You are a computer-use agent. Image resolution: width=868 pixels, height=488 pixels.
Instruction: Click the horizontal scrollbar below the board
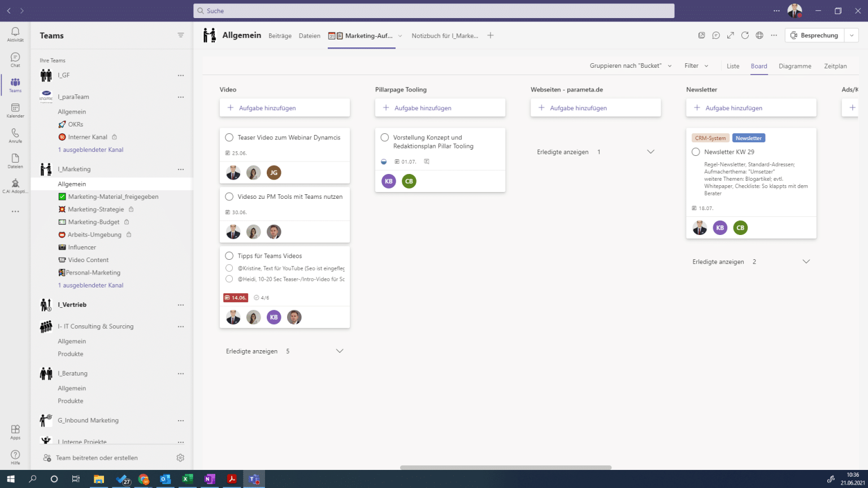click(506, 467)
